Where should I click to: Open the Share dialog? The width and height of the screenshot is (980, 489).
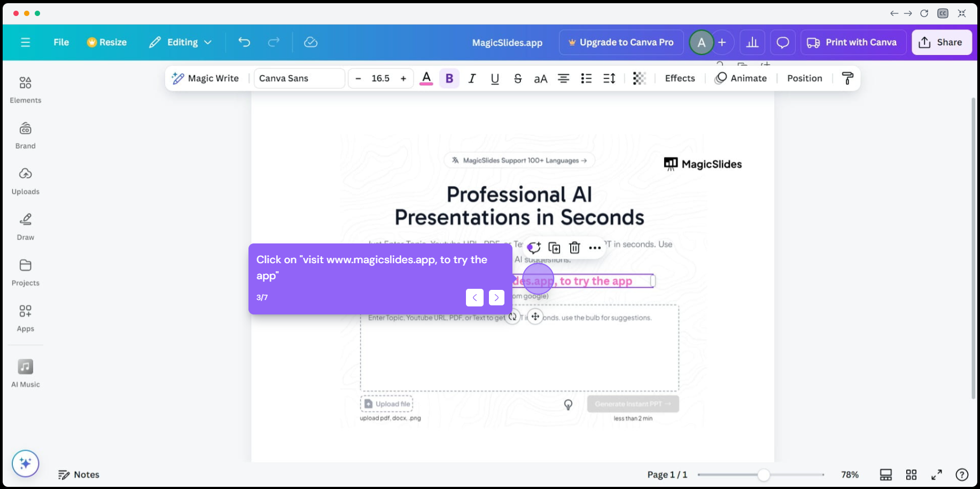(942, 42)
